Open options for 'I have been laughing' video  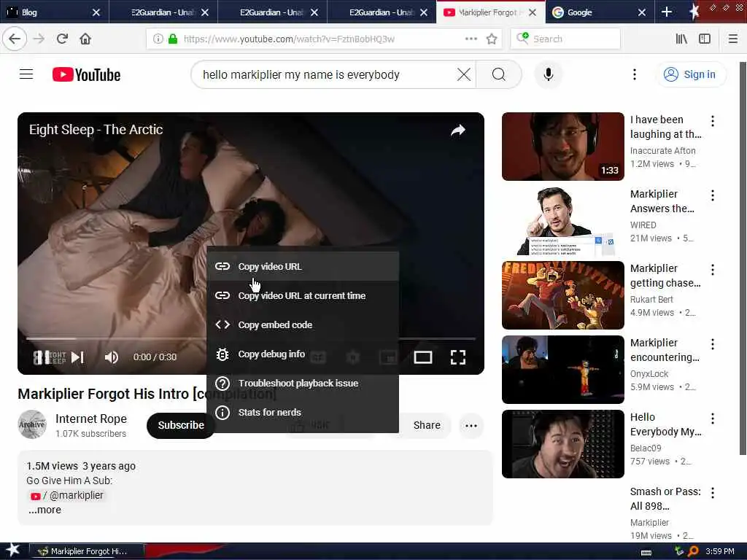point(713,121)
